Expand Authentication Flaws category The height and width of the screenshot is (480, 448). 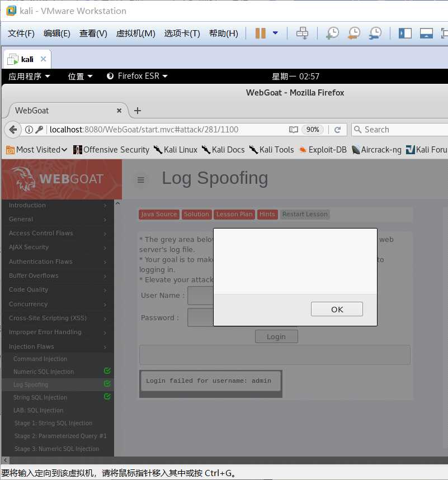tap(58, 262)
